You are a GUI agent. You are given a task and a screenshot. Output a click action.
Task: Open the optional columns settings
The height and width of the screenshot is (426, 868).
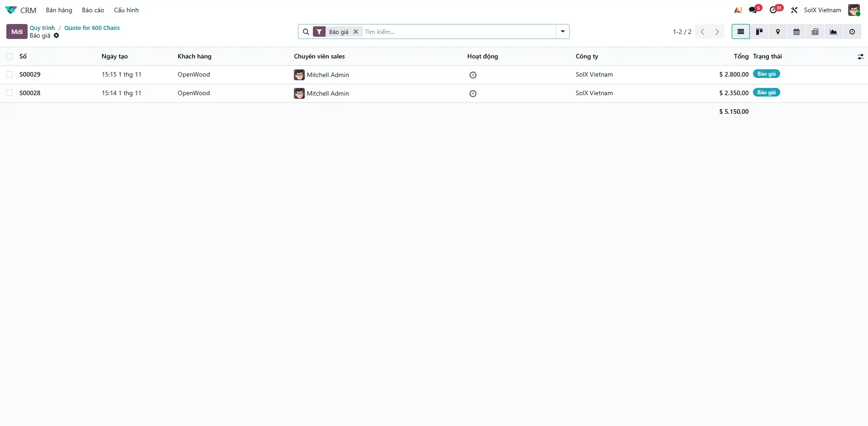860,57
